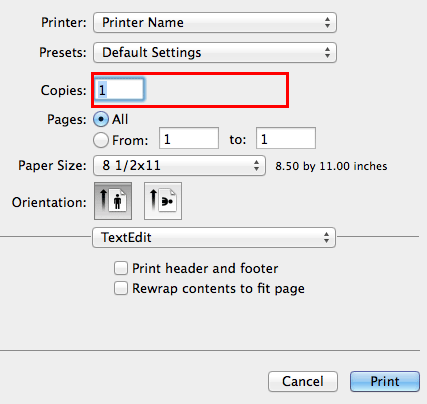Click the Copies input field
This screenshot has width=427, height=404.
(x=119, y=90)
